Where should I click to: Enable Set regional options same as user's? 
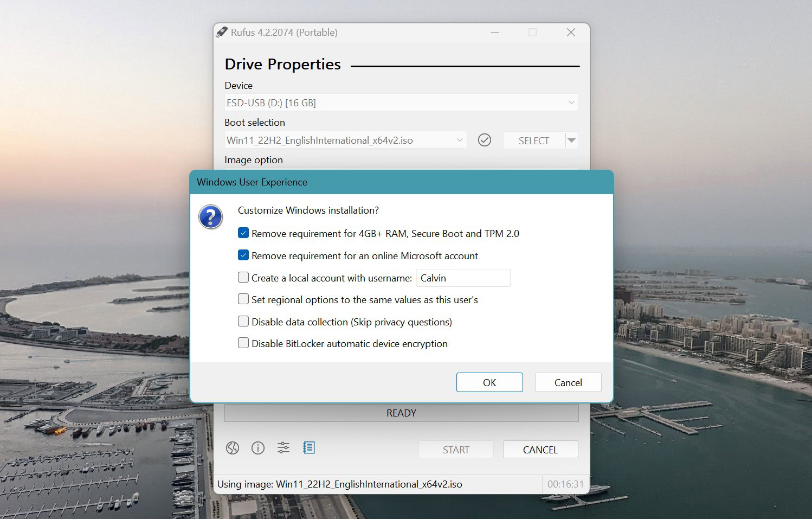[x=243, y=299]
